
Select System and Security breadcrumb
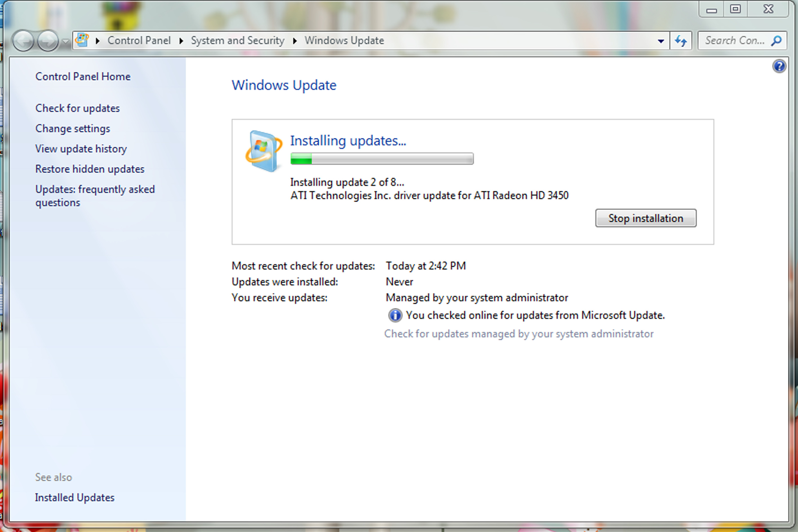(x=238, y=40)
